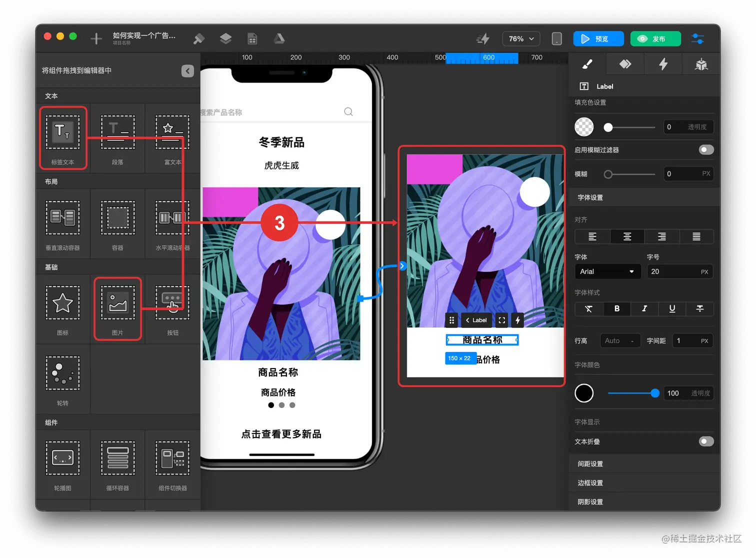Toggle underline font style
Image resolution: width=756 pixels, height=558 pixels.
click(x=672, y=308)
